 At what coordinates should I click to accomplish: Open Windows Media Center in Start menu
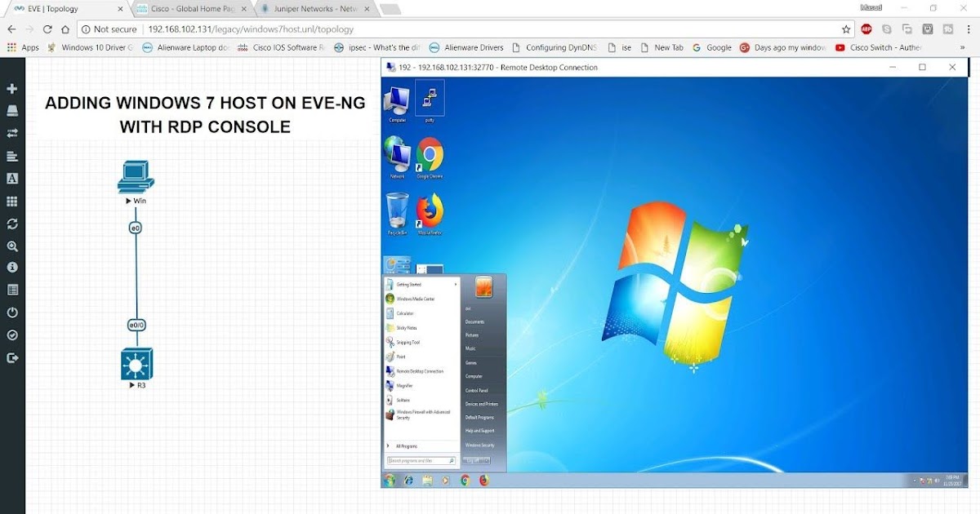pos(421,299)
